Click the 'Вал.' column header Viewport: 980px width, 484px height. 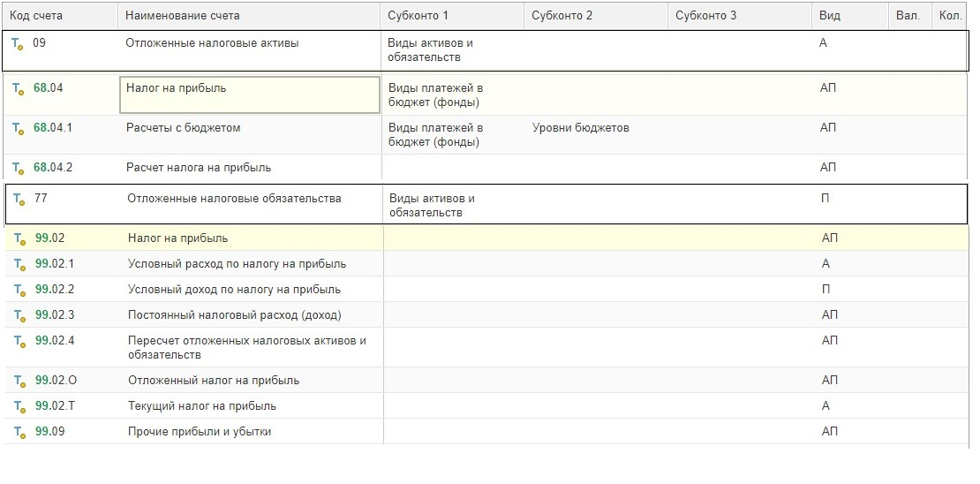click(907, 16)
